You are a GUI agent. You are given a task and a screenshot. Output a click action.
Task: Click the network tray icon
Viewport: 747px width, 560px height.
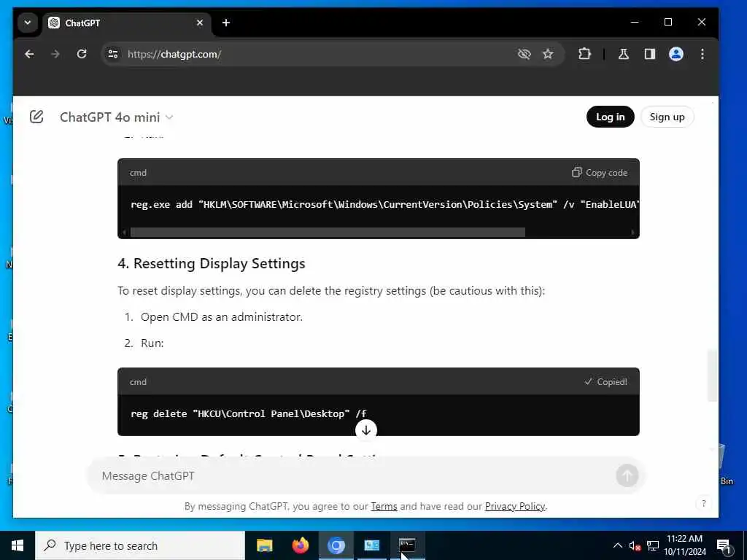point(653,545)
